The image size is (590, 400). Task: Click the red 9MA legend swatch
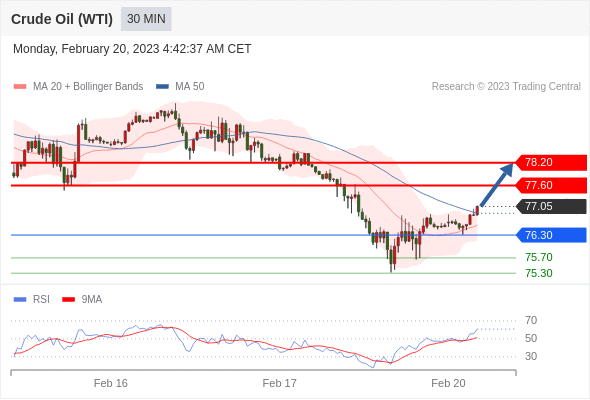coord(68,300)
